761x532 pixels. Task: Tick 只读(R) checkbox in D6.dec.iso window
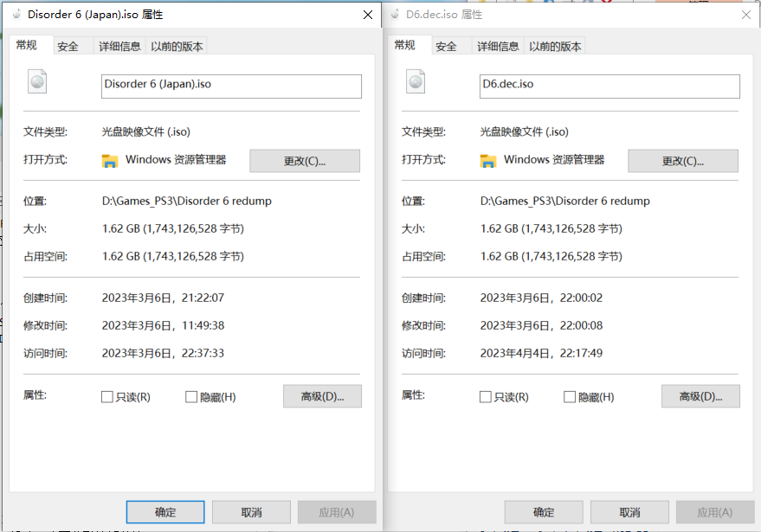[x=486, y=397]
